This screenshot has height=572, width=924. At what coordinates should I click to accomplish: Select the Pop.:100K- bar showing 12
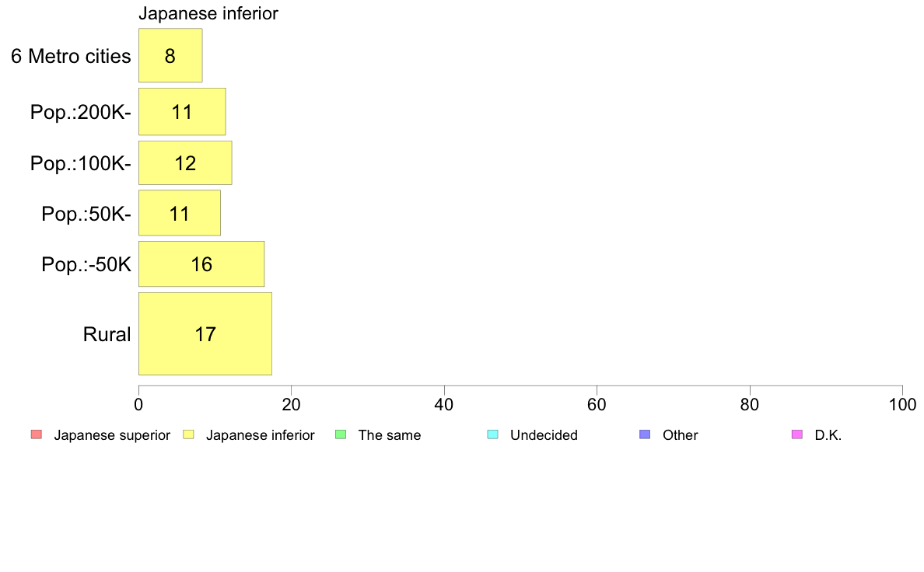(x=185, y=162)
